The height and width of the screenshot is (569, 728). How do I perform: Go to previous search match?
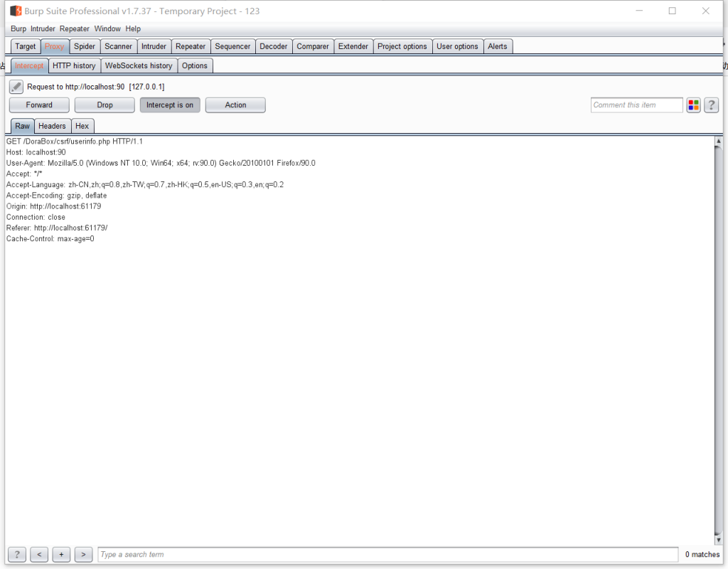pos(40,554)
